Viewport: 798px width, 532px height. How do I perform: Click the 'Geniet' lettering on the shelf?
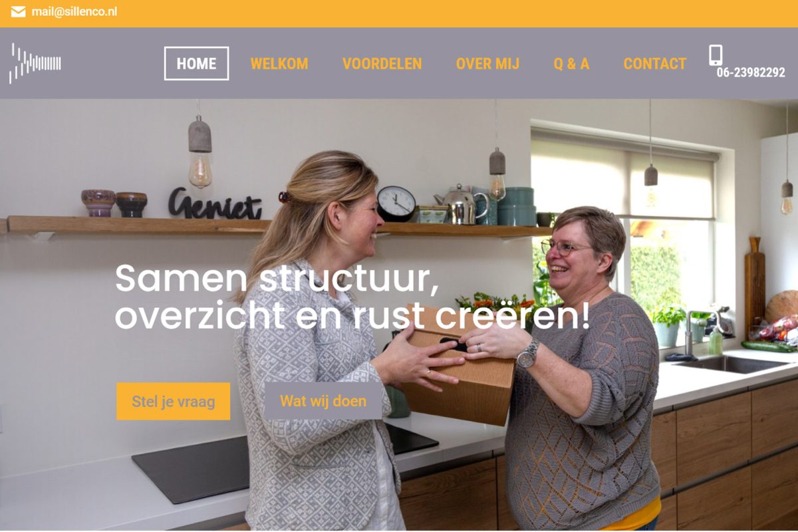click(214, 203)
